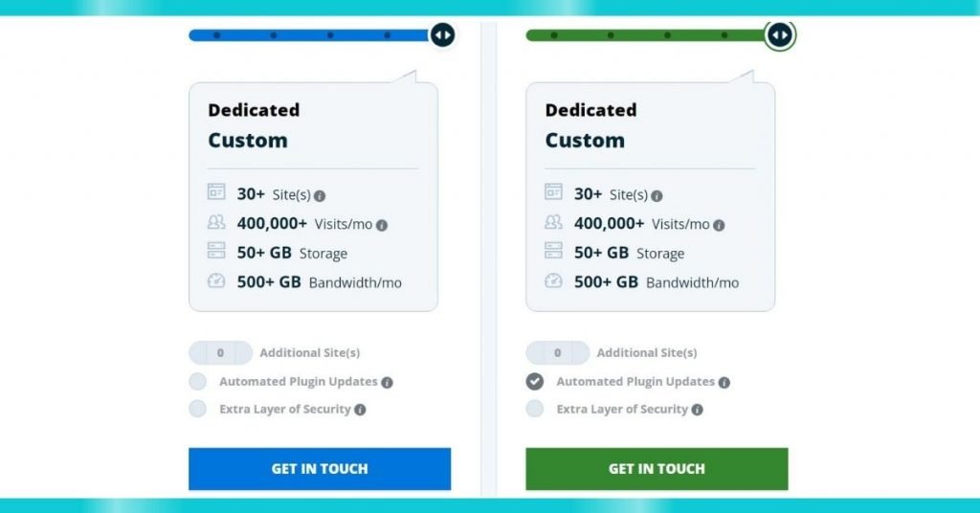980x513 pixels.
Task: Click the blue GET IN TOUCH button
Action: pyautogui.click(x=320, y=469)
